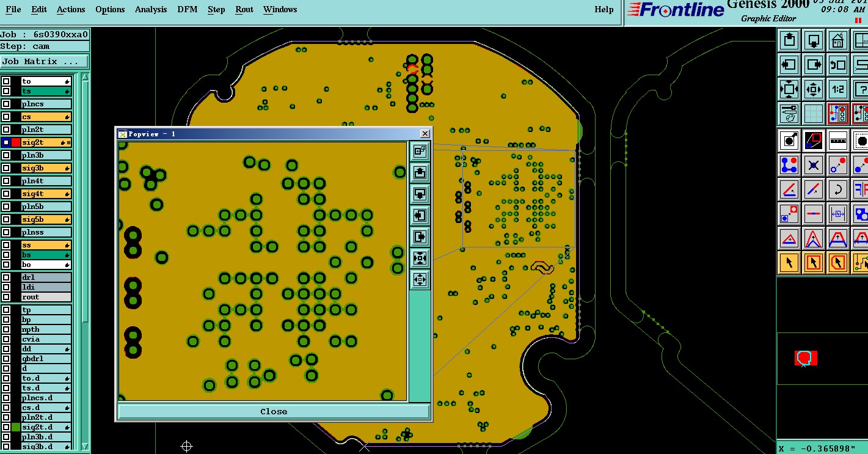Toggle the grid display icon
The width and height of the screenshot is (868, 454).
(813, 113)
